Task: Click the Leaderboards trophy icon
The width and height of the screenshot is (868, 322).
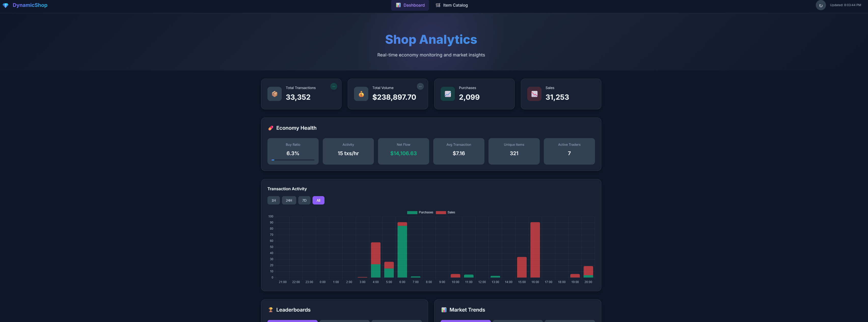Action: point(270,310)
